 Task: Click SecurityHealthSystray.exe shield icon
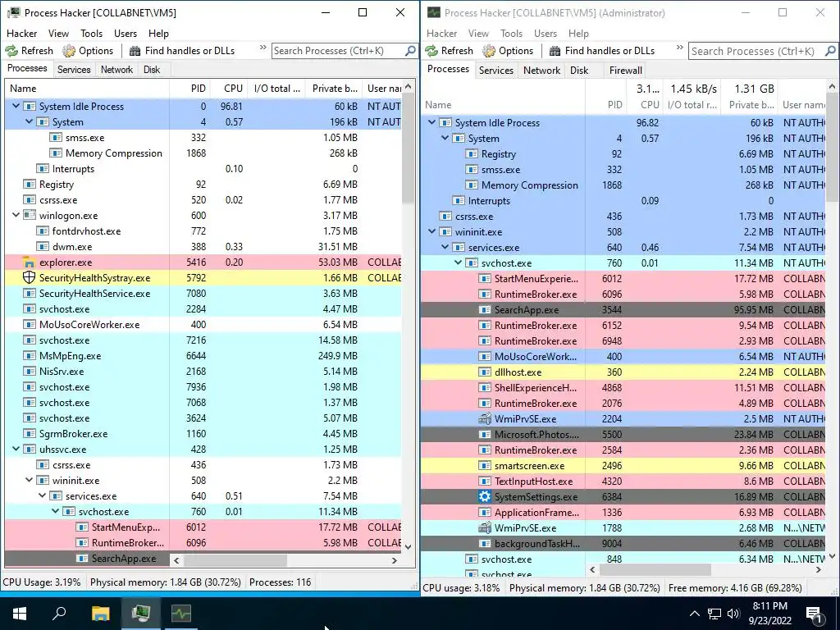tap(29, 278)
